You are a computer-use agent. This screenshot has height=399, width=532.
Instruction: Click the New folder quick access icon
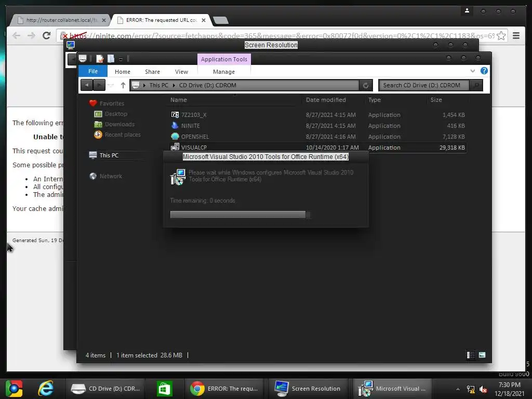[x=111, y=59]
